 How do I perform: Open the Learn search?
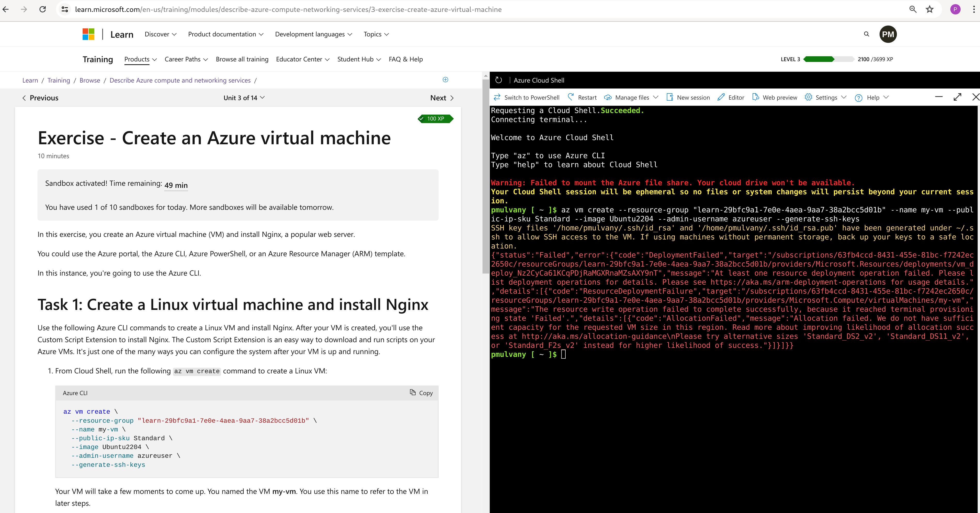coord(866,34)
